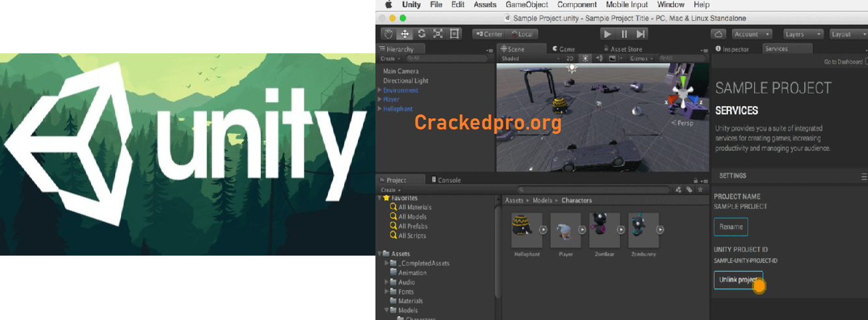Switch to the Asset Store tab
This screenshot has width=868, height=320.
tap(622, 49)
